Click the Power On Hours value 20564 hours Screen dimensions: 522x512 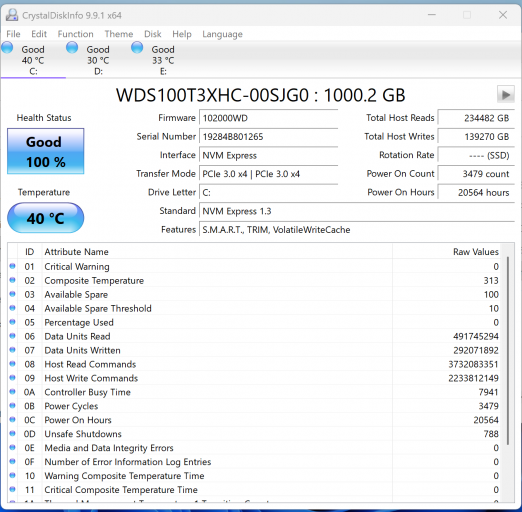point(476,193)
